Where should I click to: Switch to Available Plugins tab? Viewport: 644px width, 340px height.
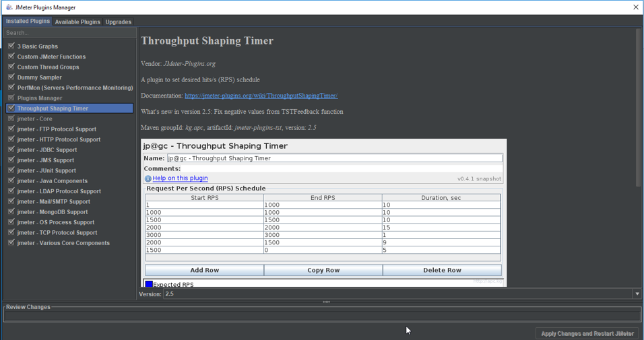click(77, 22)
